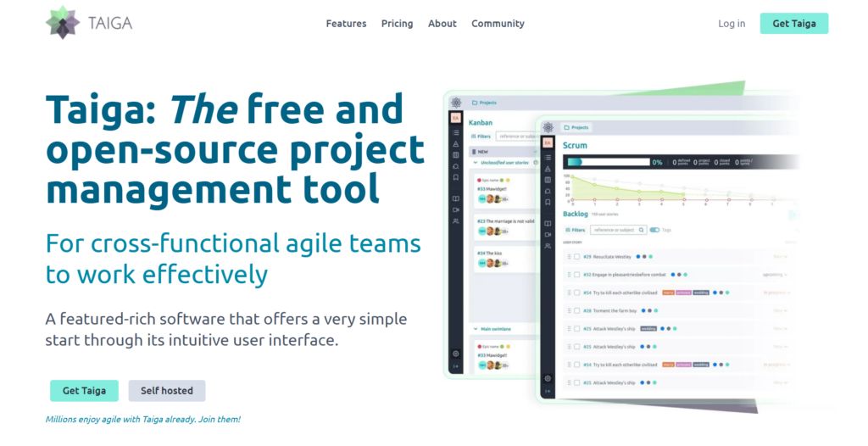Select kanban board icon in Kanban sidebar
868x446 pixels.
coord(455,155)
